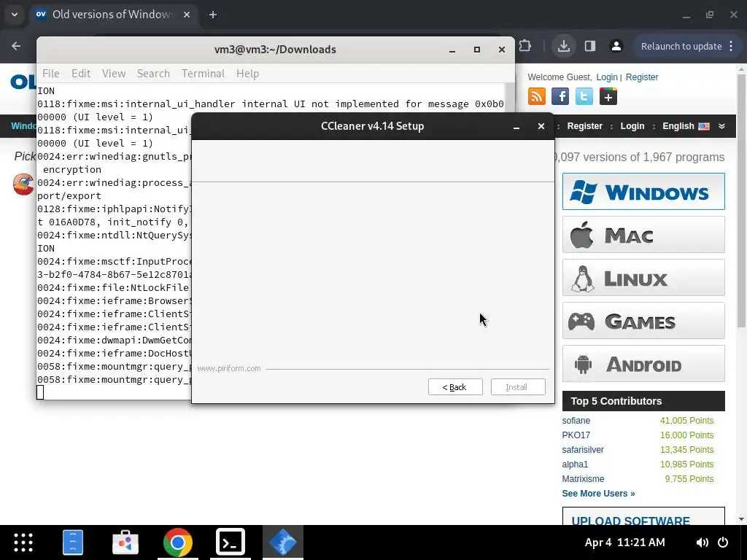The height and width of the screenshot is (560, 747).
Task: Click the Register link beside Welcome Guest
Action: pyautogui.click(x=642, y=77)
